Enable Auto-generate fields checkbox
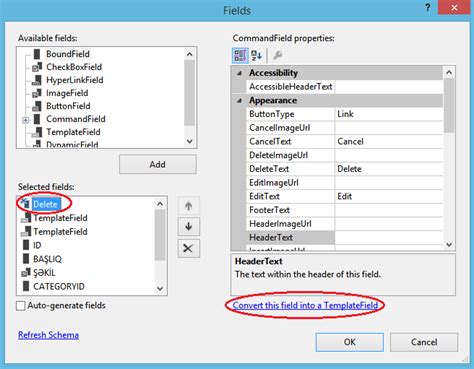Image resolution: width=474 pixels, height=369 pixels. click(x=21, y=306)
